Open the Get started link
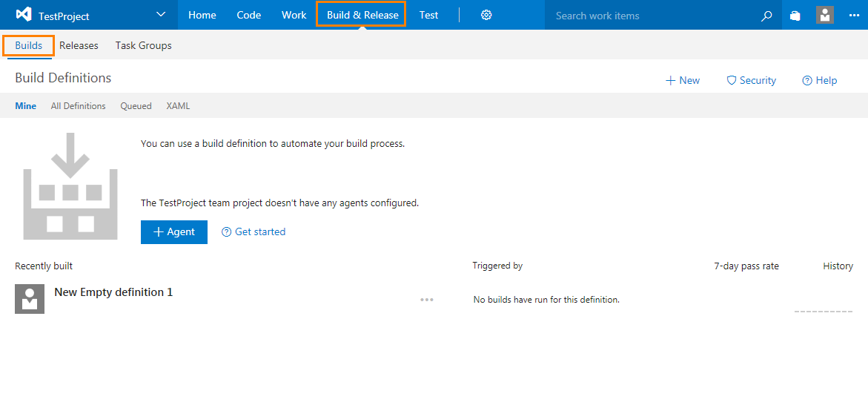The width and height of the screenshot is (868, 411). (260, 231)
